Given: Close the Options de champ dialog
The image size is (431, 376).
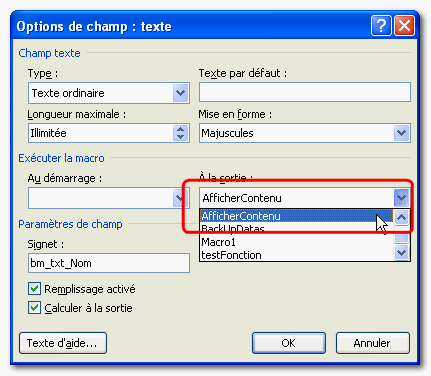Looking at the screenshot, I should pyautogui.click(x=404, y=26).
